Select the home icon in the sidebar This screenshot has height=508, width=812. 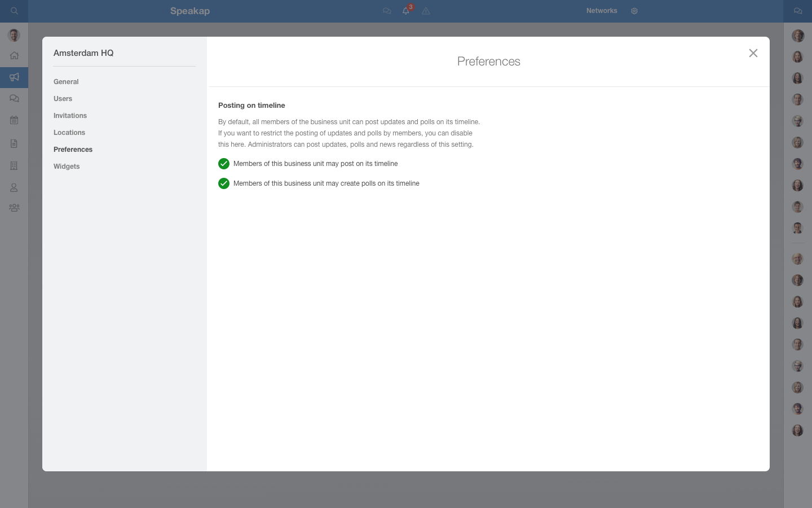(14, 55)
